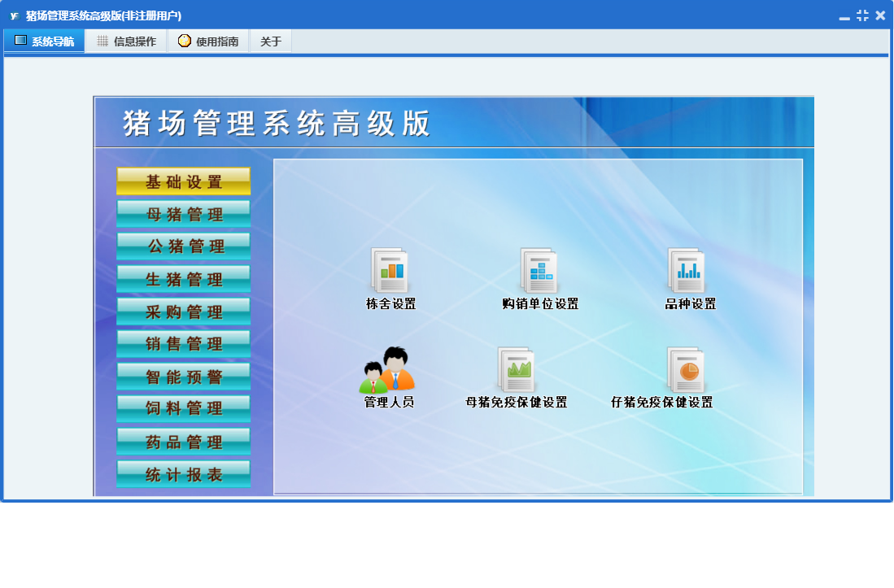Open 药品管理 module
The width and height of the screenshot is (894, 588).
click(x=184, y=441)
